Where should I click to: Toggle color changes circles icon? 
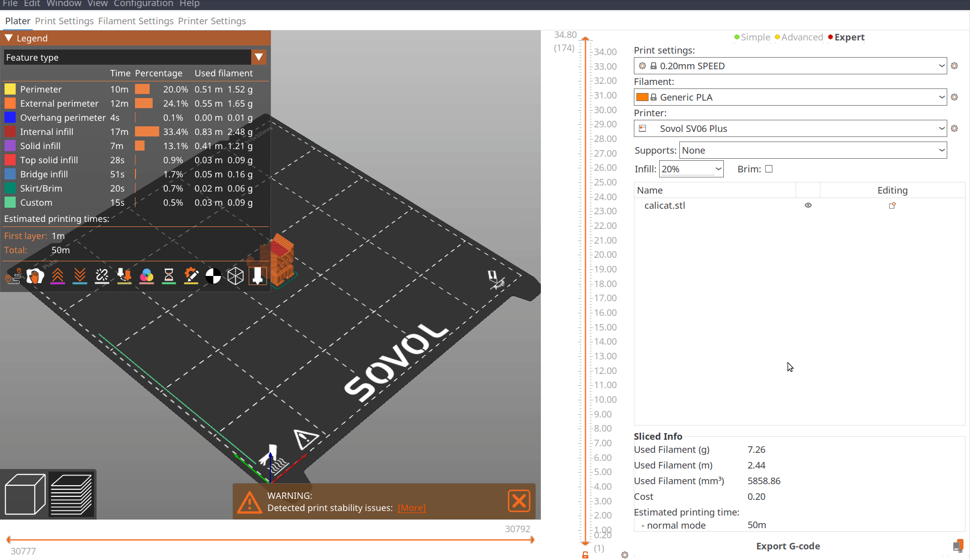(x=147, y=276)
